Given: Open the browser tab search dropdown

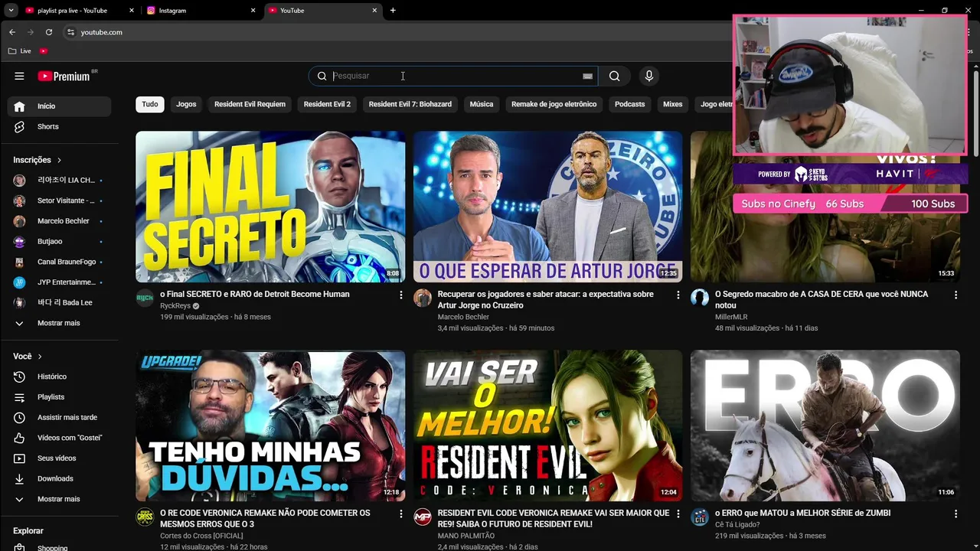Looking at the screenshot, I should coord(11,11).
